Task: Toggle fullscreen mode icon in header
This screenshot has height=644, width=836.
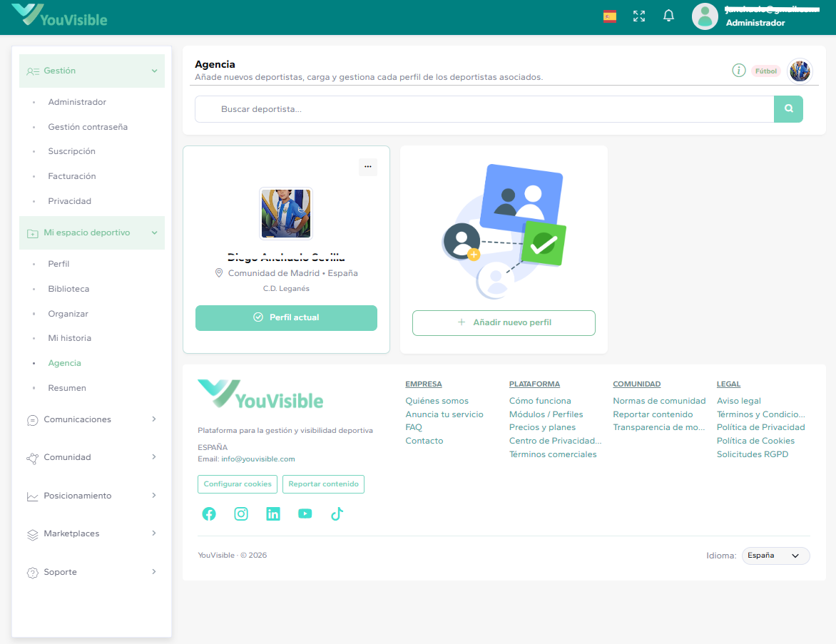Action: (x=639, y=16)
